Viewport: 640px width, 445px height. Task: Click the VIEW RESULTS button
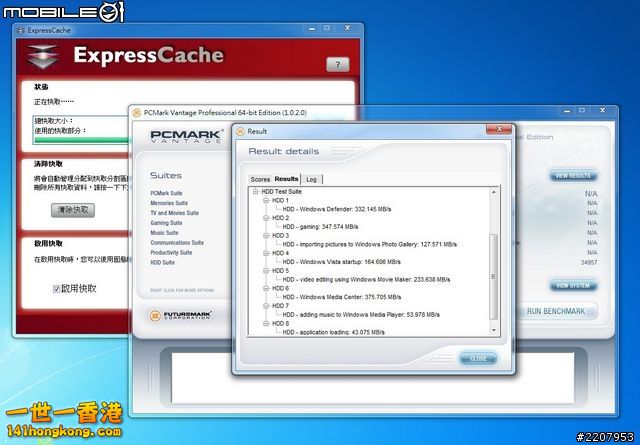[574, 176]
